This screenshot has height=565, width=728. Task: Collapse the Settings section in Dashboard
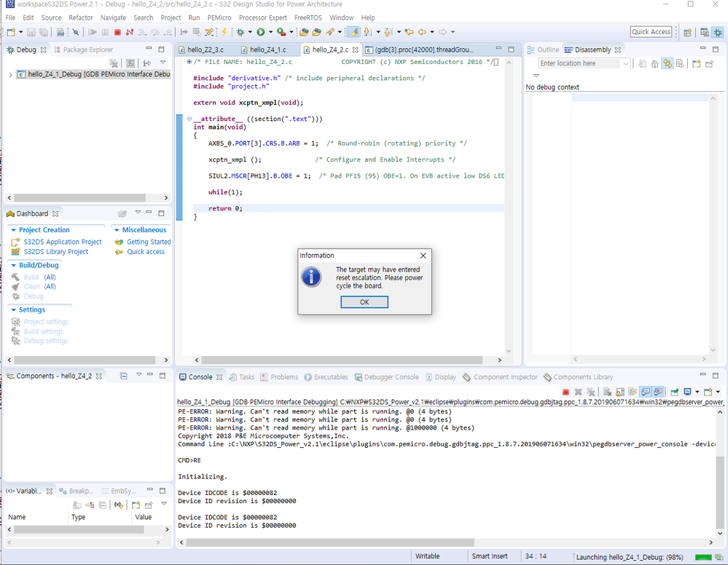(x=13, y=310)
